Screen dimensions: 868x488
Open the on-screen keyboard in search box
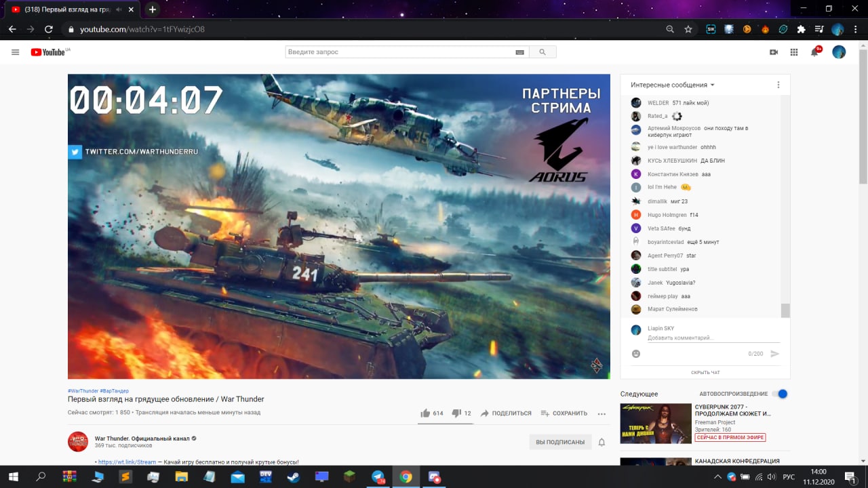click(520, 52)
